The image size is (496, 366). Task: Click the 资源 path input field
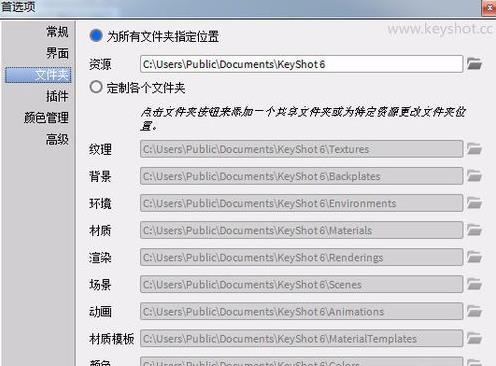301,64
